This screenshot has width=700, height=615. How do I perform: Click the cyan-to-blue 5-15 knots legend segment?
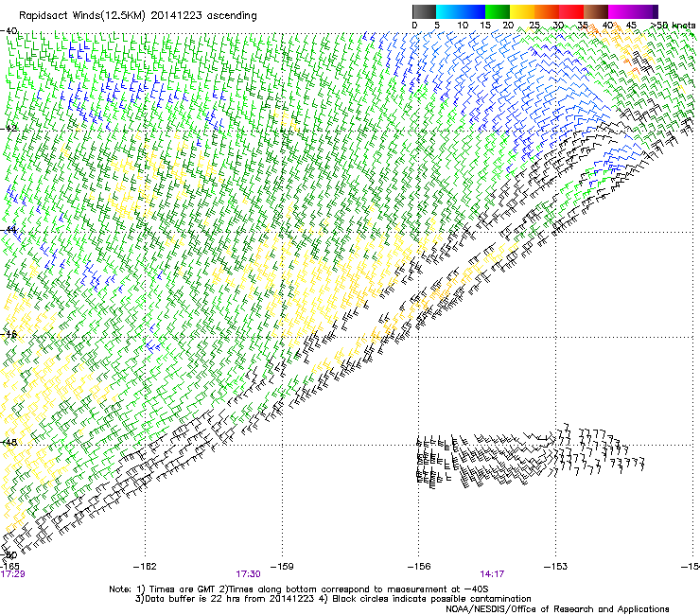click(461, 11)
